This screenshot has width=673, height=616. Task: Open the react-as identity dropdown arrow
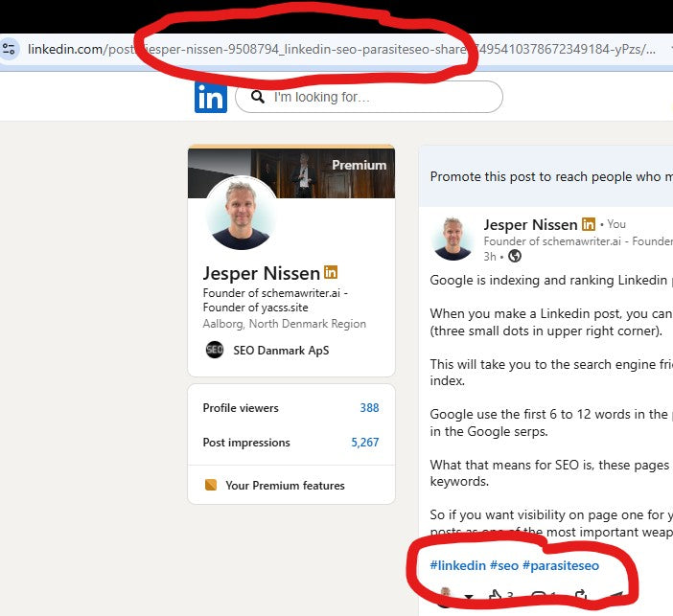(469, 596)
